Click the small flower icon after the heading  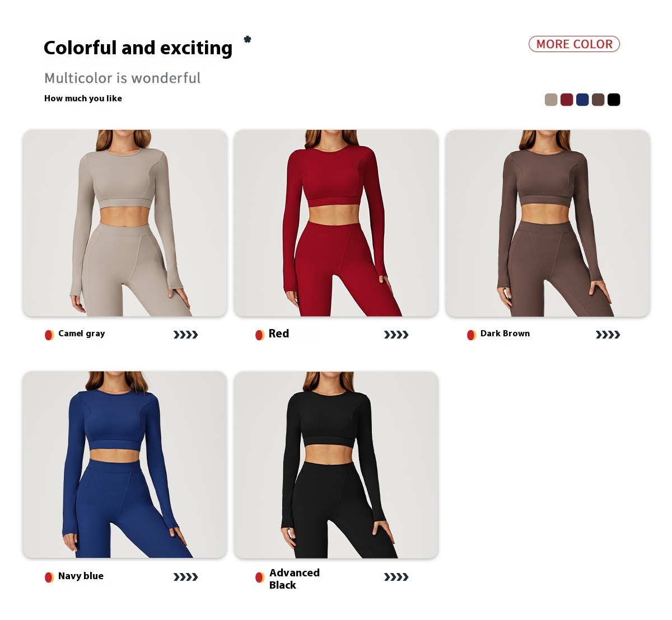click(247, 39)
